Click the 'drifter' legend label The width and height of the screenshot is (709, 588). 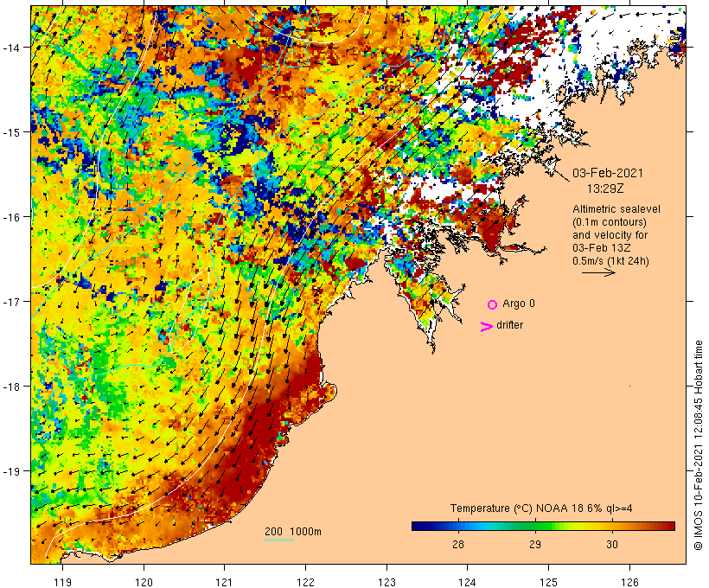509,325
